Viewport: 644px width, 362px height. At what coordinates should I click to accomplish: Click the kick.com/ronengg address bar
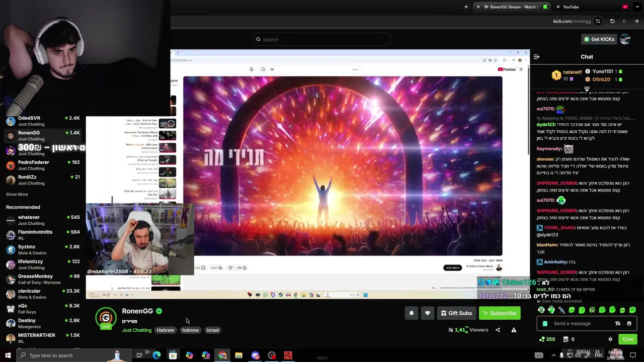tap(572, 21)
